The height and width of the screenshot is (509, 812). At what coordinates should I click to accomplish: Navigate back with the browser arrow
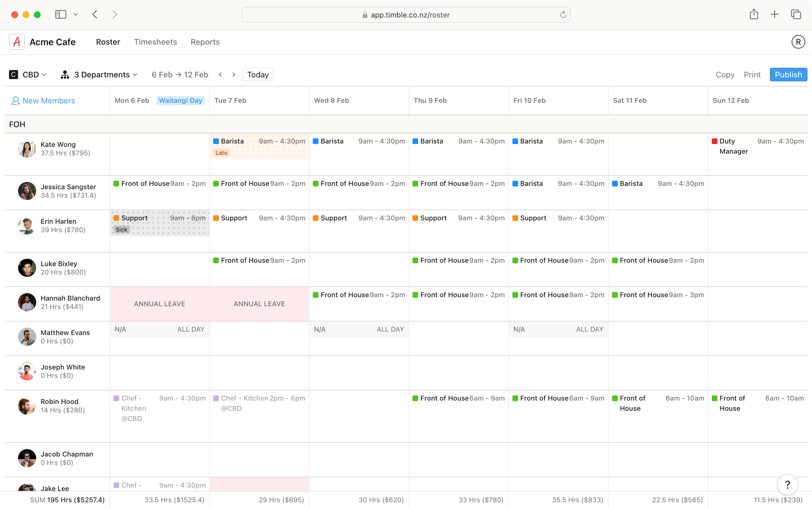(x=95, y=14)
